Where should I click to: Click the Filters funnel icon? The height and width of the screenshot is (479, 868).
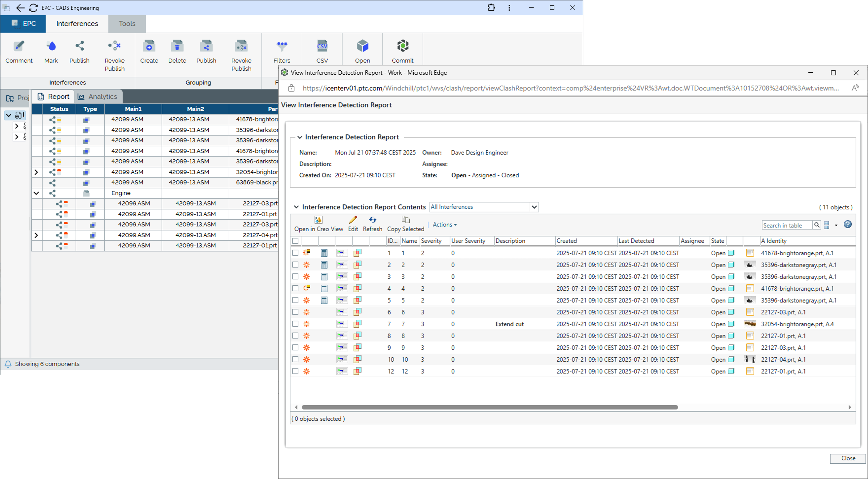tap(282, 46)
